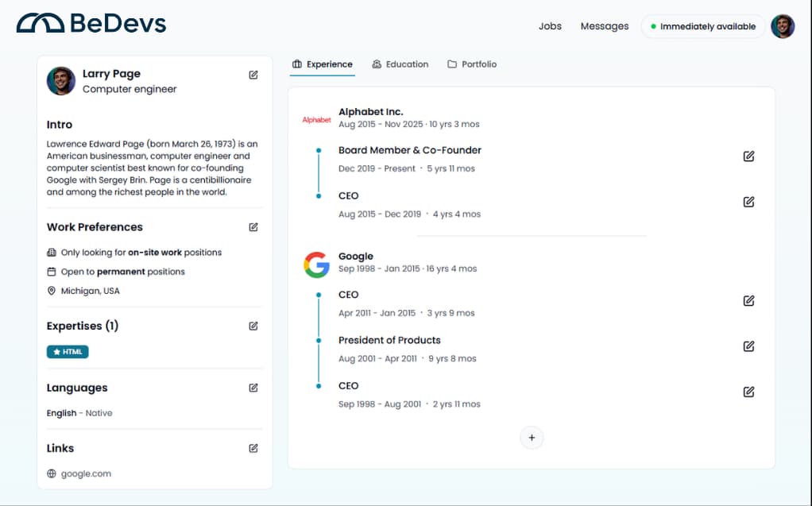Switch to the Education tab
The width and height of the screenshot is (812, 506).
click(x=400, y=64)
